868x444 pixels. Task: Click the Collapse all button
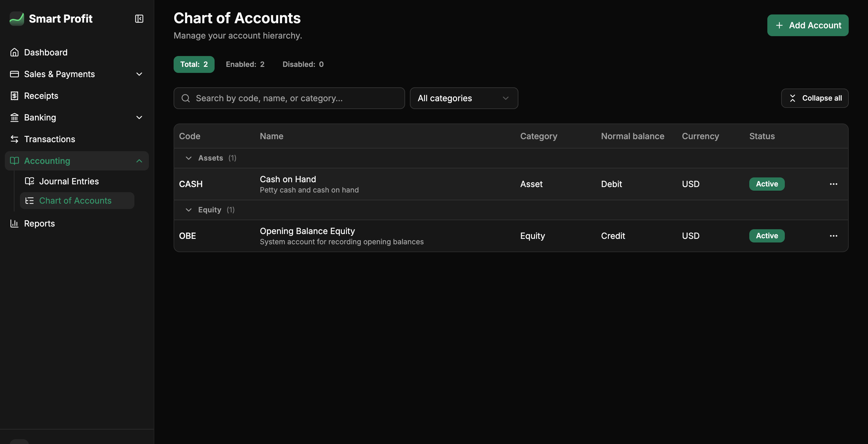(x=814, y=98)
